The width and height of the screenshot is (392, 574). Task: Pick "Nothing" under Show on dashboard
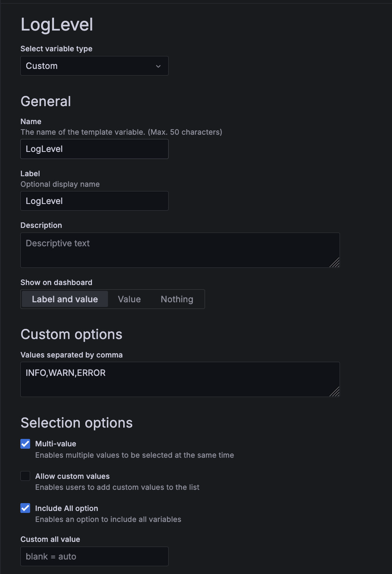pos(177,299)
